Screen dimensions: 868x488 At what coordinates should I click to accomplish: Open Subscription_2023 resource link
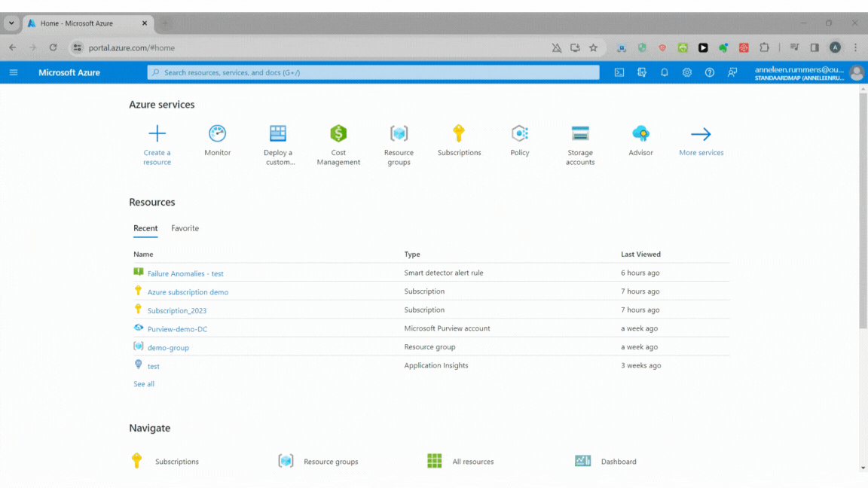pos(176,310)
